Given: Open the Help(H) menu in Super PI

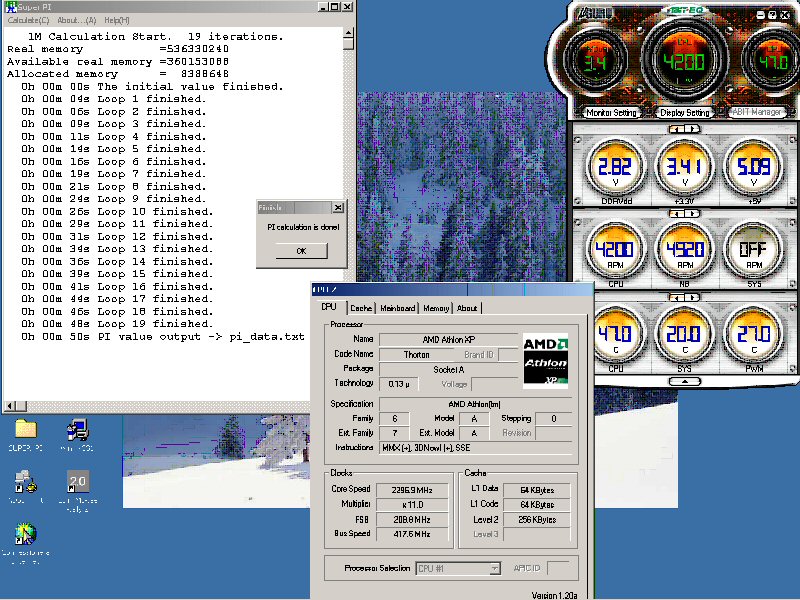Looking at the screenshot, I should [117, 20].
